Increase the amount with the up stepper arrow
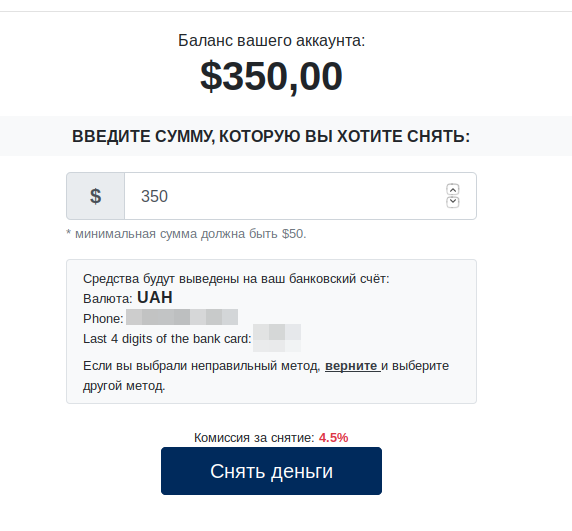The image size is (572, 531). (453, 190)
